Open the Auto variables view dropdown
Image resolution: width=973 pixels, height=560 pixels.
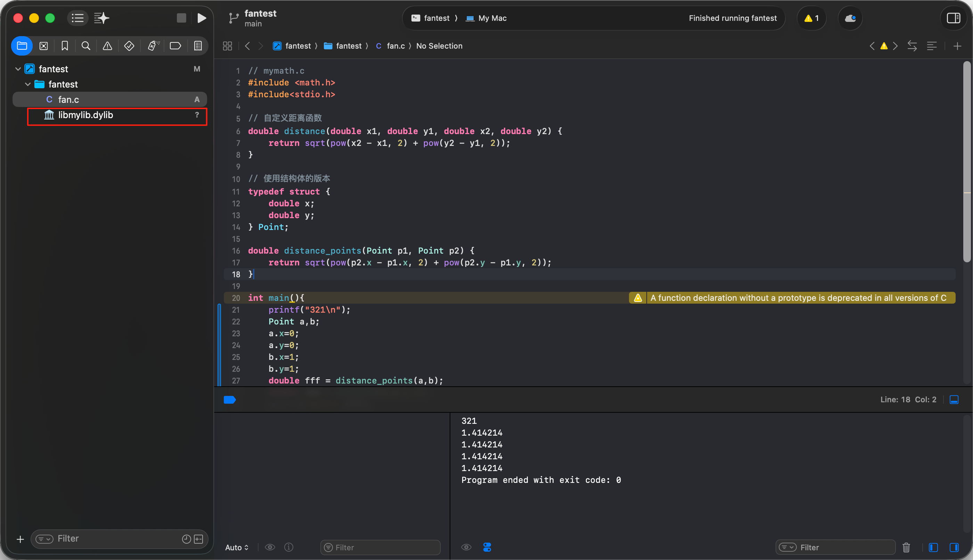pyautogui.click(x=237, y=547)
